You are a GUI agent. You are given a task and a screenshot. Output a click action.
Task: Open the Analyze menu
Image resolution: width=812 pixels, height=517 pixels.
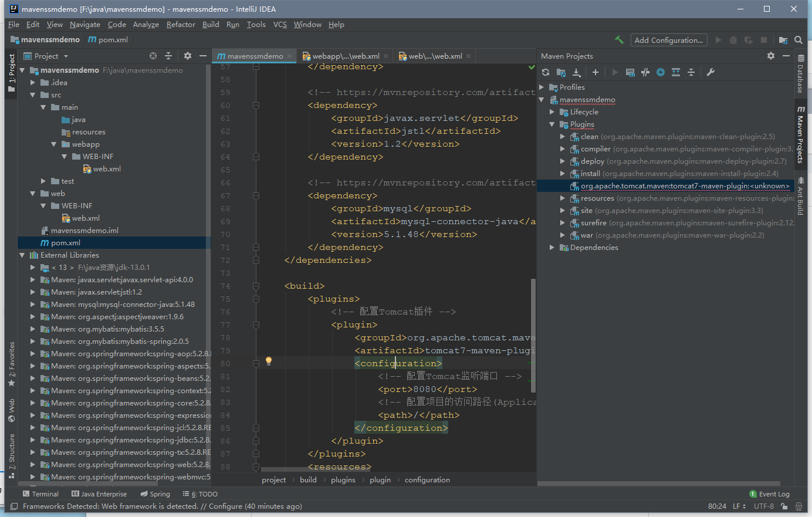tap(146, 25)
